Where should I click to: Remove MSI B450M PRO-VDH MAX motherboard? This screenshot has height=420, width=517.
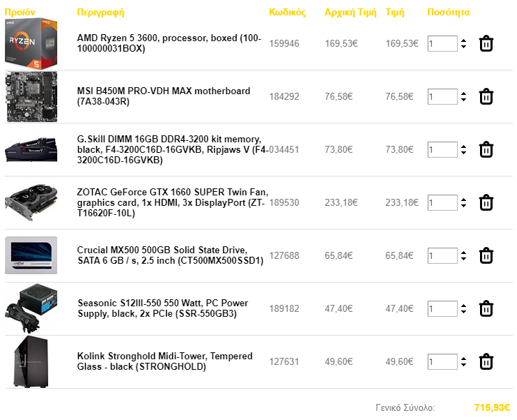pyautogui.click(x=486, y=96)
